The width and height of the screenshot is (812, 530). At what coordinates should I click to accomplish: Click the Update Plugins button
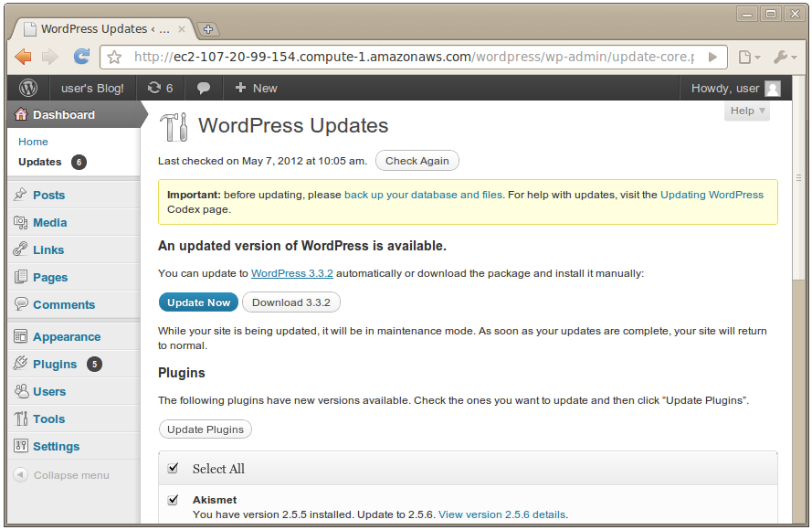206,429
